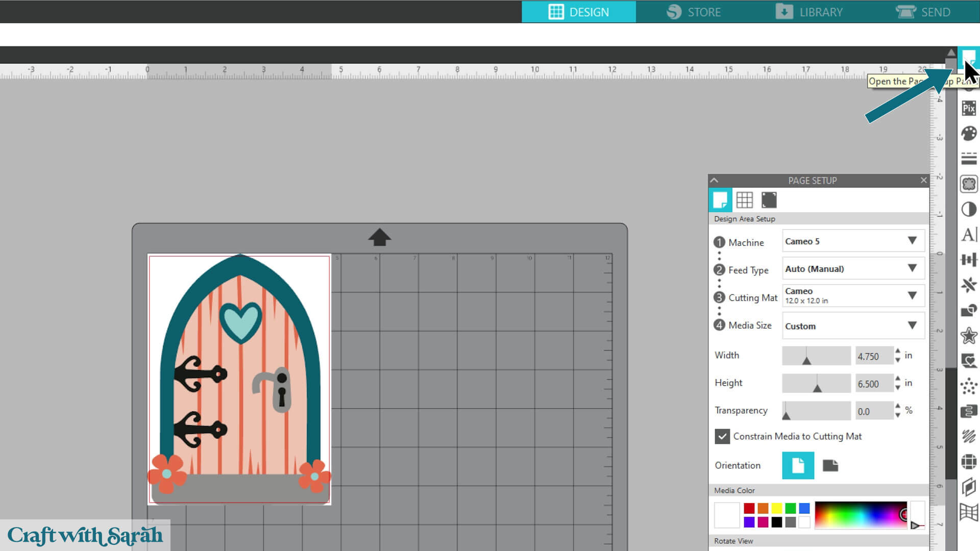
Task: Open the Pixscan panel
Action: pos(968,108)
